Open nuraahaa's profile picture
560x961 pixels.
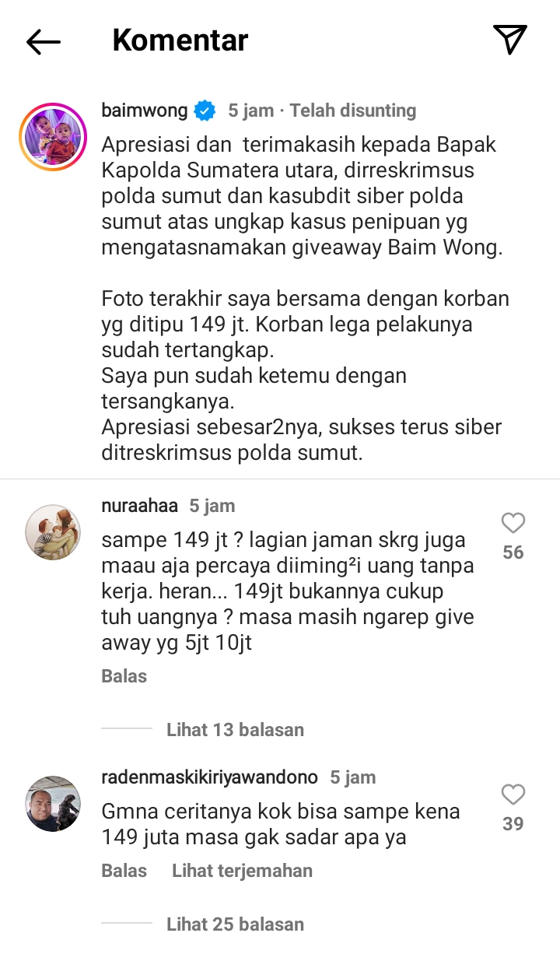(x=53, y=532)
